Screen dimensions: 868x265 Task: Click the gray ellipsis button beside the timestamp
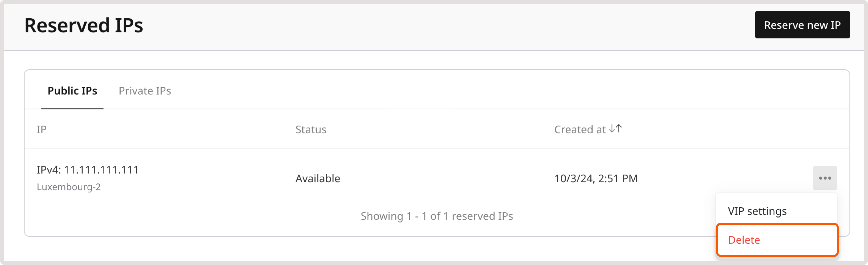(x=825, y=178)
